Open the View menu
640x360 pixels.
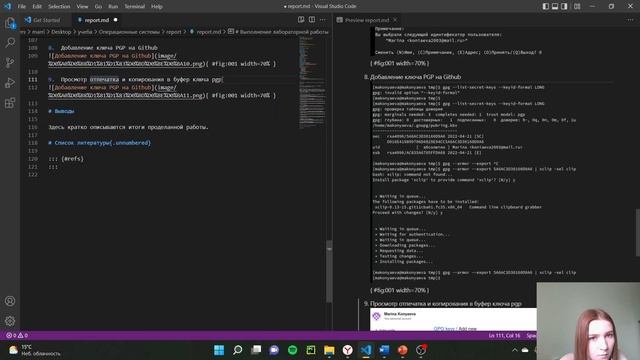tap(82, 7)
